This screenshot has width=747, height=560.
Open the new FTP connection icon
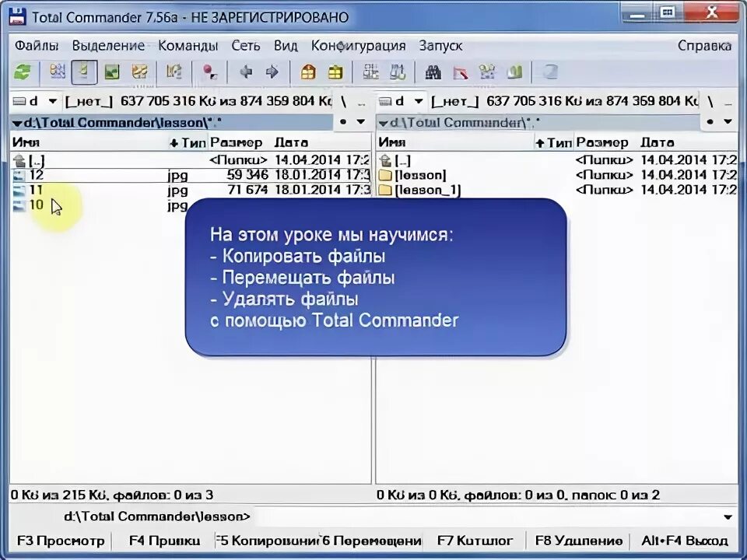[x=398, y=72]
